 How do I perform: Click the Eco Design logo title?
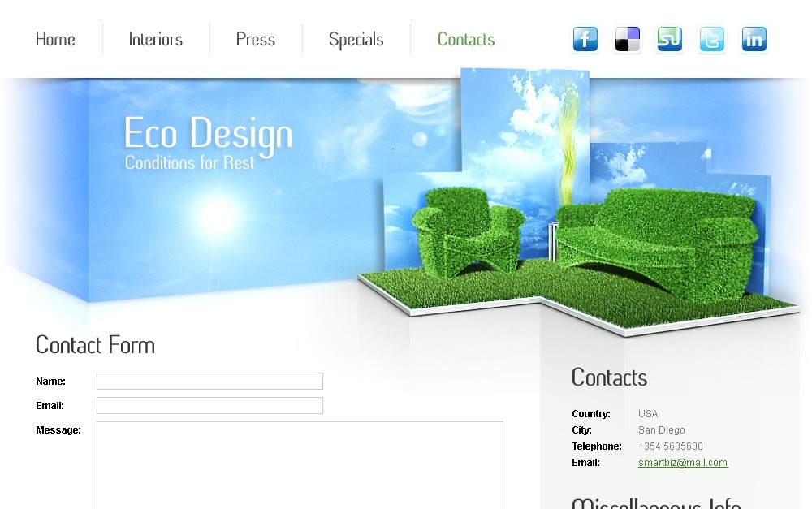[x=208, y=134]
